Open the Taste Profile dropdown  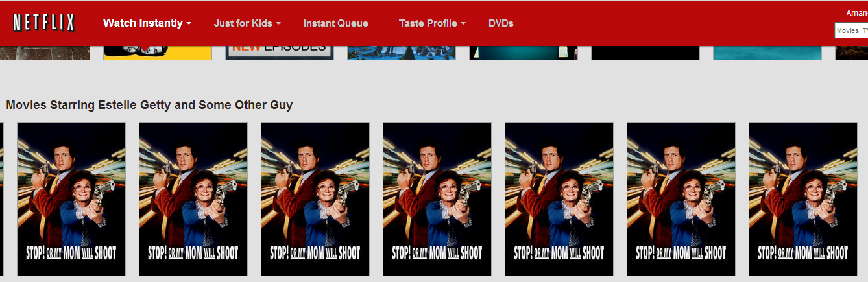pyautogui.click(x=433, y=23)
